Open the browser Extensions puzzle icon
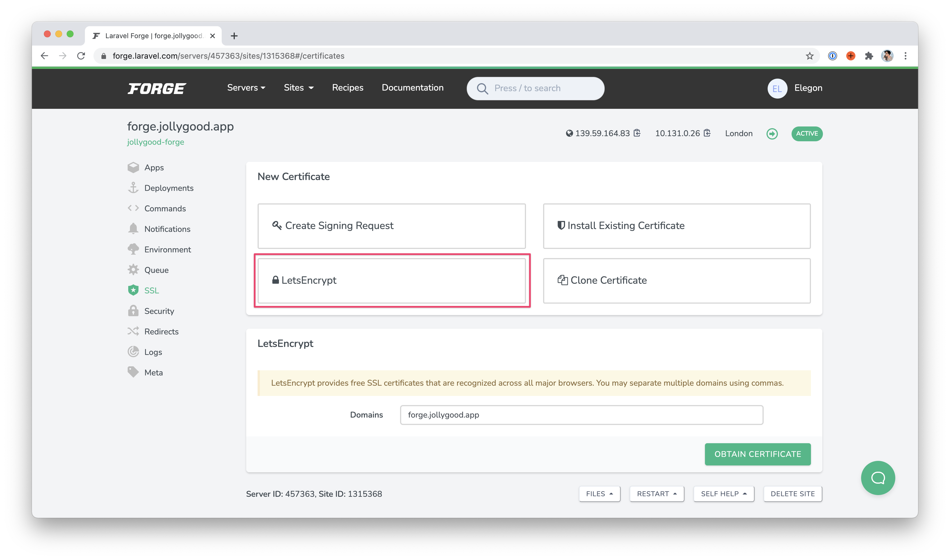Image resolution: width=950 pixels, height=560 pixels. click(869, 56)
